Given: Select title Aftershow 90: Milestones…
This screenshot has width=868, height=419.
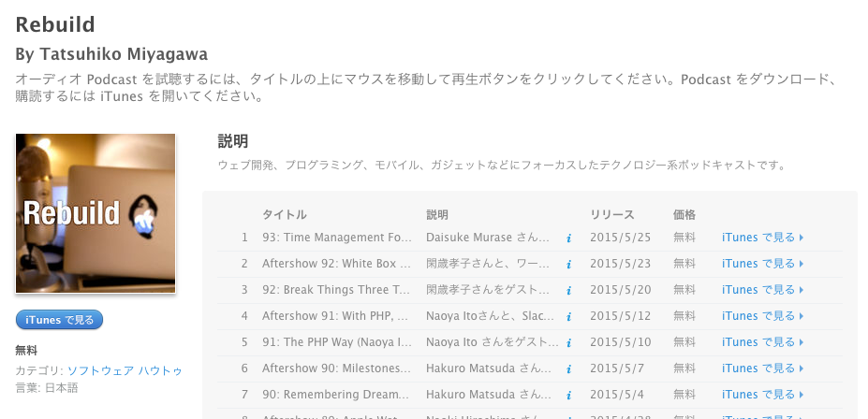Looking at the screenshot, I should [336, 368].
